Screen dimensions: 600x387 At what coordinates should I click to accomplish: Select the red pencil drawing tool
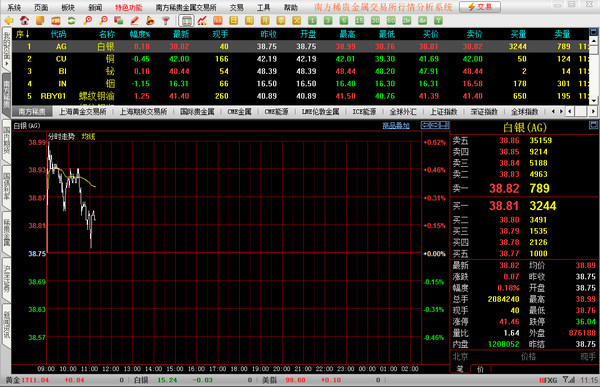point(134,21)
